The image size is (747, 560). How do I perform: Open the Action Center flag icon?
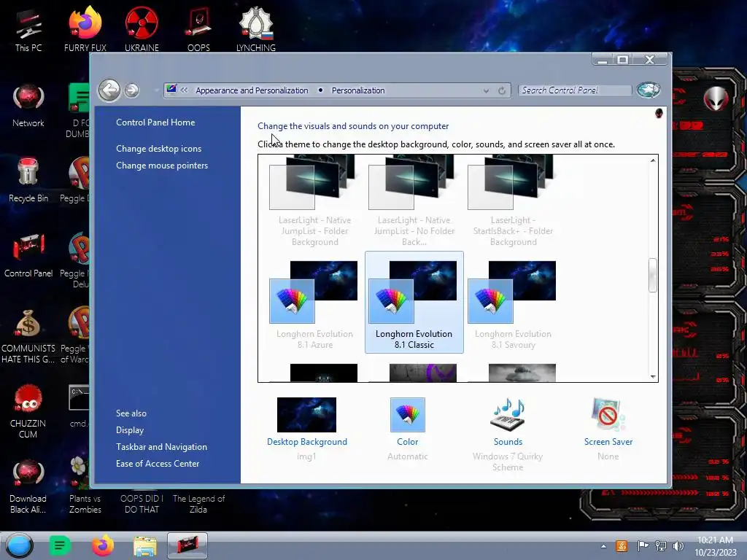(643, 546)
